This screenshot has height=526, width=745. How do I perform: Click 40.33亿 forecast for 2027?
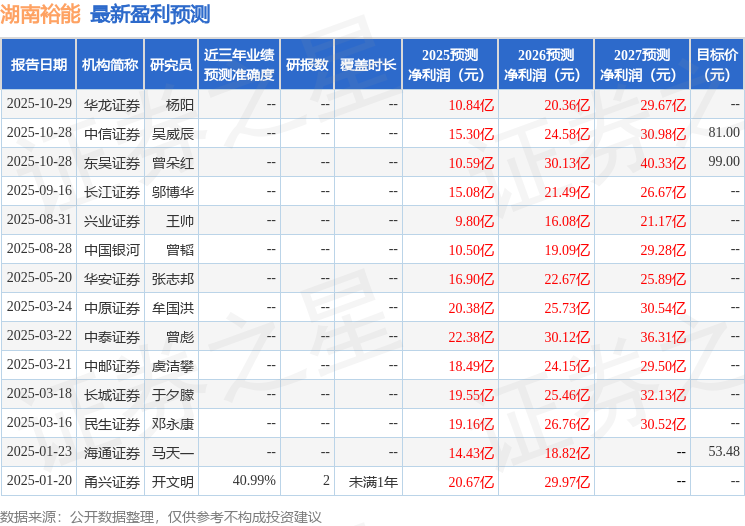point(663,163)
